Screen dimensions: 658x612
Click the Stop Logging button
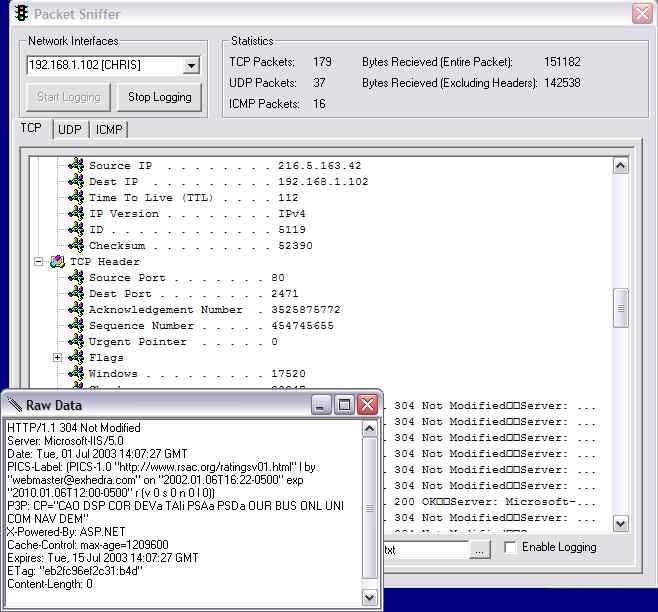click(159, 98)
